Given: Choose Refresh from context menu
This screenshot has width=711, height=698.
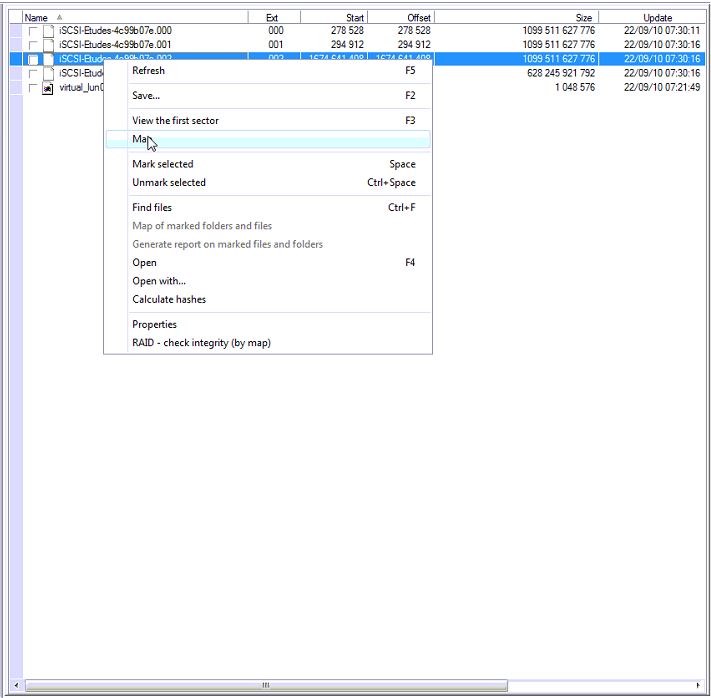Looking at the screenshot, I should coord(268,71).
